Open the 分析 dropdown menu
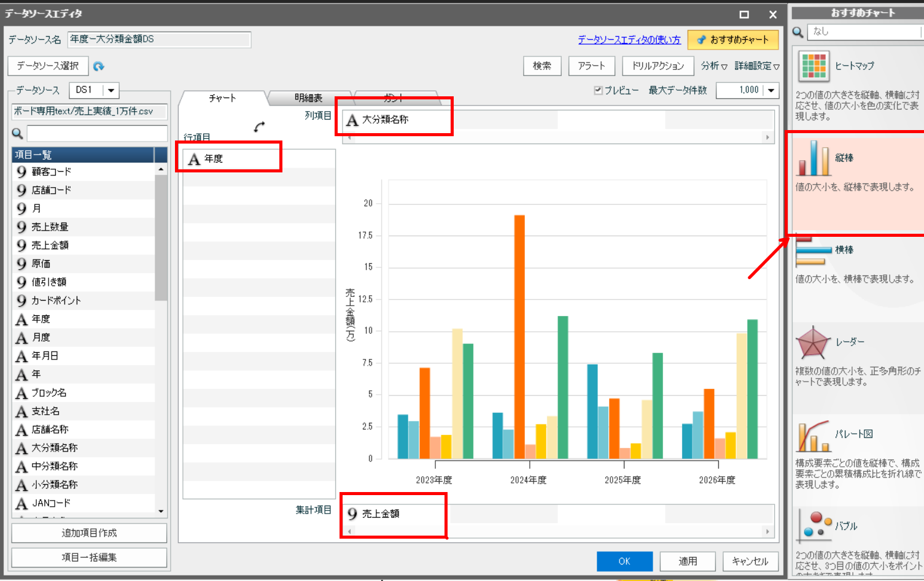 point(714,66)
